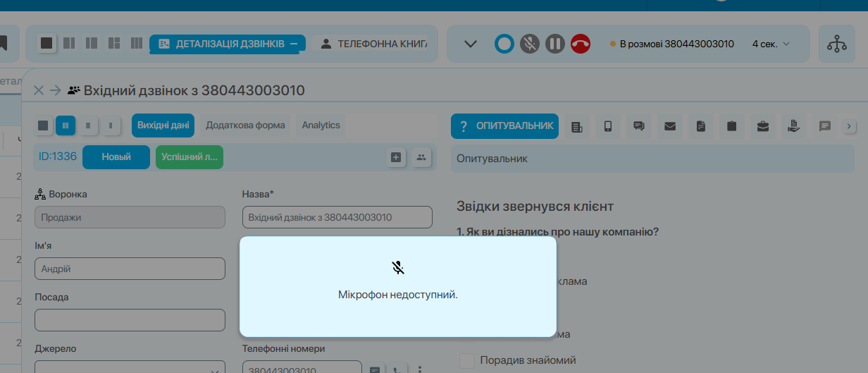868x373 pixels.
Task: Expand the call panel chevron dropdown
Action: [x=471, y=44]
